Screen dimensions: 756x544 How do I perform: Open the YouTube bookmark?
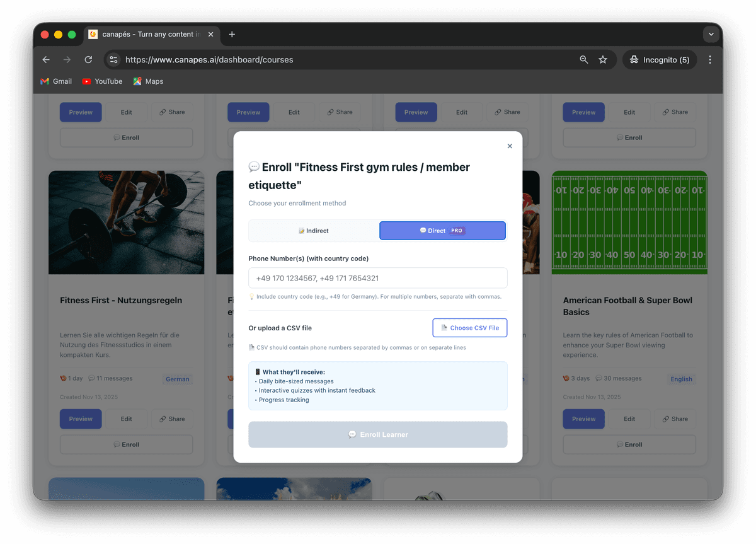[102, 81]
